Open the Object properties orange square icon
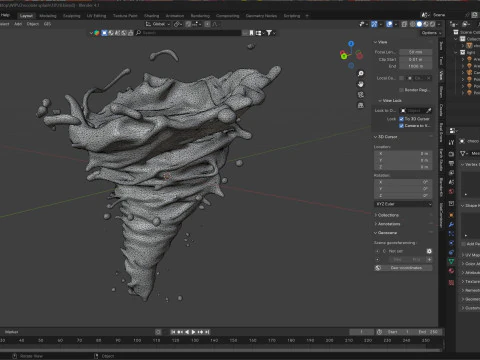 [x=451, y=215]
